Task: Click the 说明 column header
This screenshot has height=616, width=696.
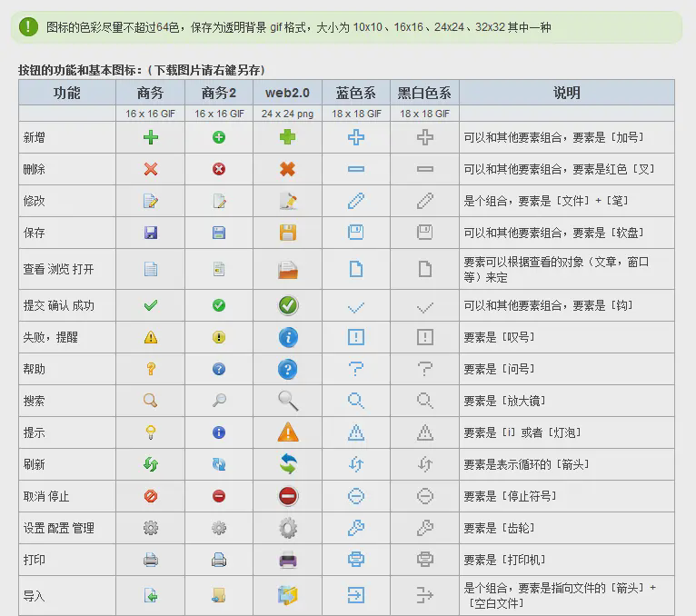Action: [567, 93]
